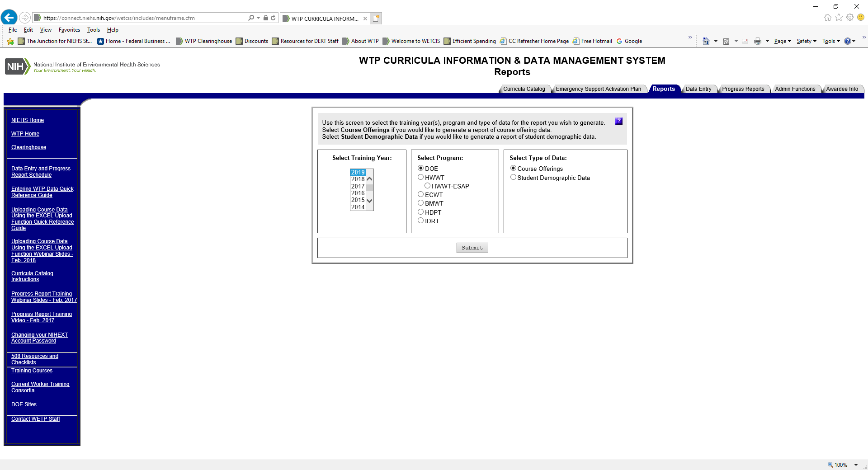868x470 pixels.
Task: Click the refresh icon in address bar
Action: tap(273, 18)
